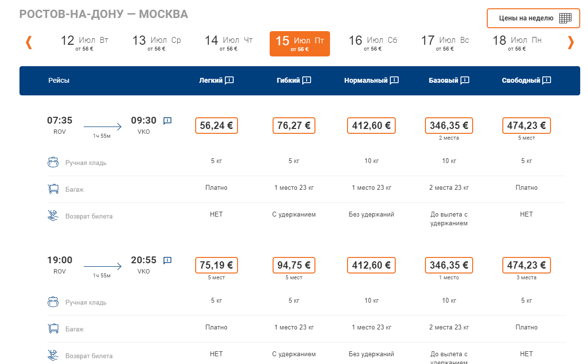This screenshot has width=588, height=364.
Task: Open info icon next to Гибкий tariff
Action: (x=307, y=80)
